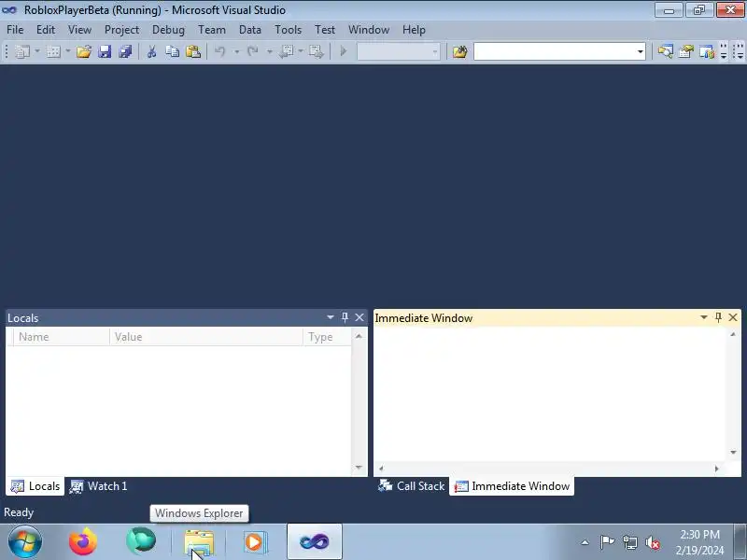Select the Immediate Window tab
Screen dimensions: 747x560
click(x=512, y=486)
